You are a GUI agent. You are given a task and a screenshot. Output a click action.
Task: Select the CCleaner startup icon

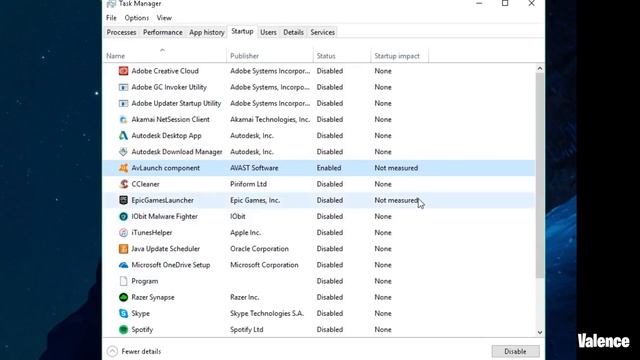123,184
